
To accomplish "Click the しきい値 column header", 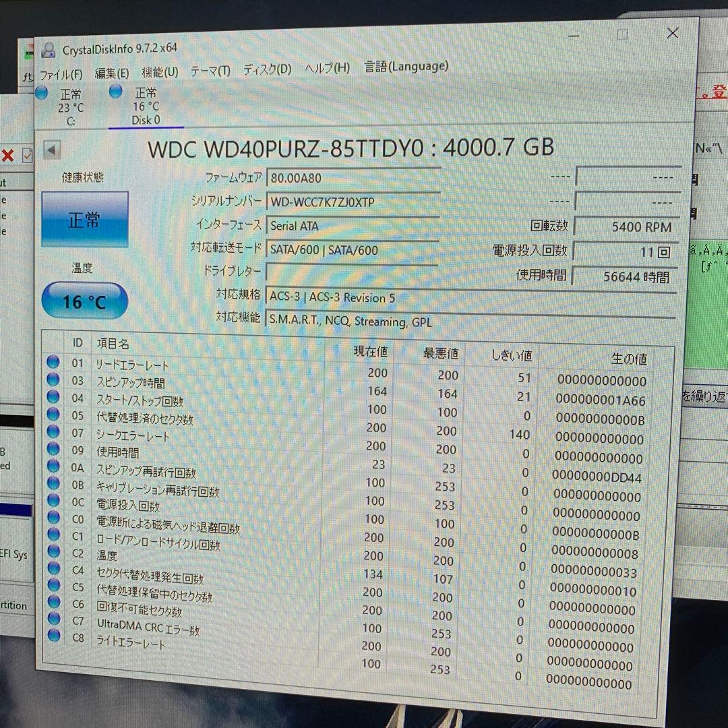I will point(512,356).
